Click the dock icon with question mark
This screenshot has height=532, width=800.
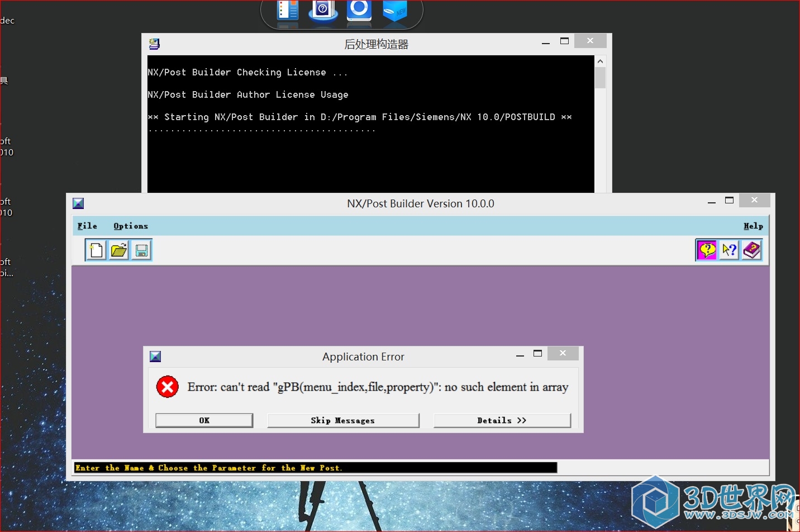tap(323, 11)
